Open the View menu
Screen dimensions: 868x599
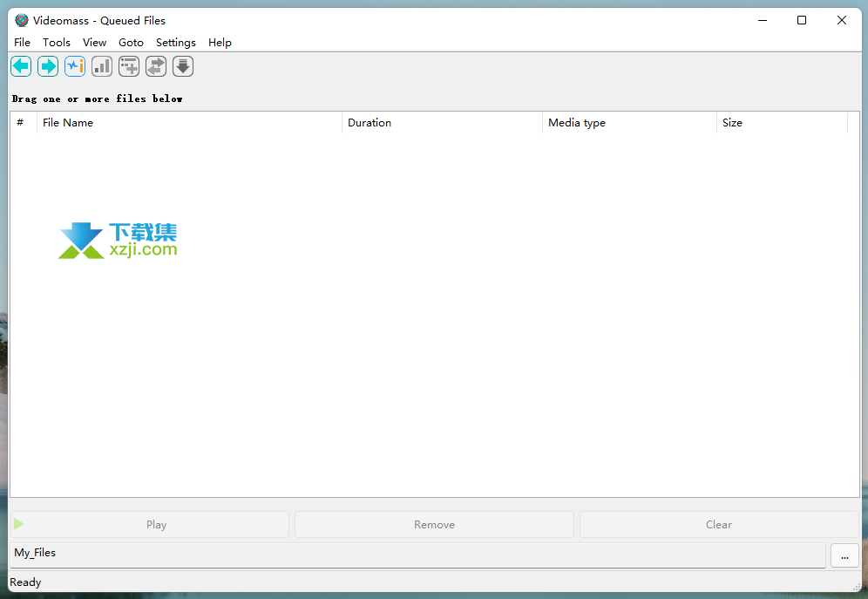[95, 43]
